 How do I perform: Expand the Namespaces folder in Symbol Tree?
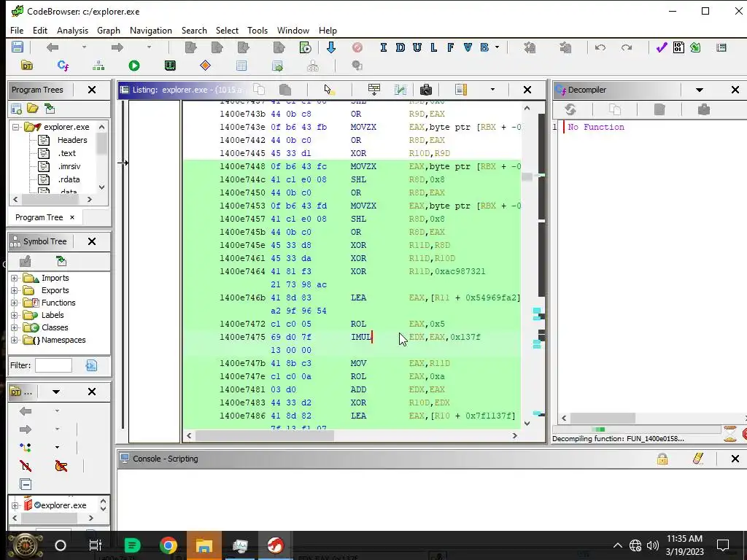coord(15,340)
